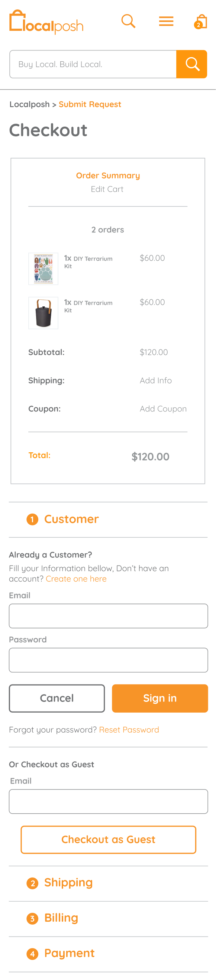216x980 pixels.
Task: Select the Submit Request breadcrumb item
Action: tap(90, 104)
